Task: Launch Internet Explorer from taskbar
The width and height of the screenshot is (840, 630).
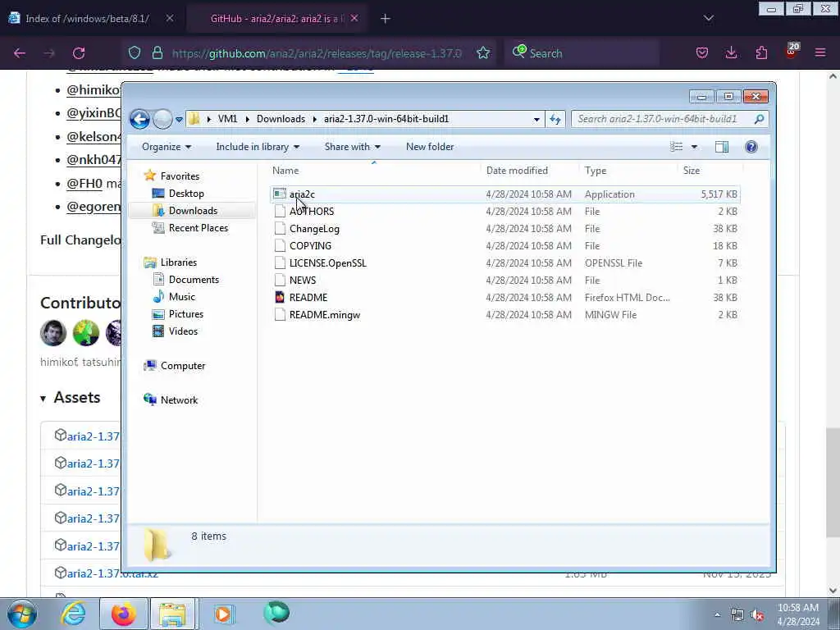Action: pos(73,614)
